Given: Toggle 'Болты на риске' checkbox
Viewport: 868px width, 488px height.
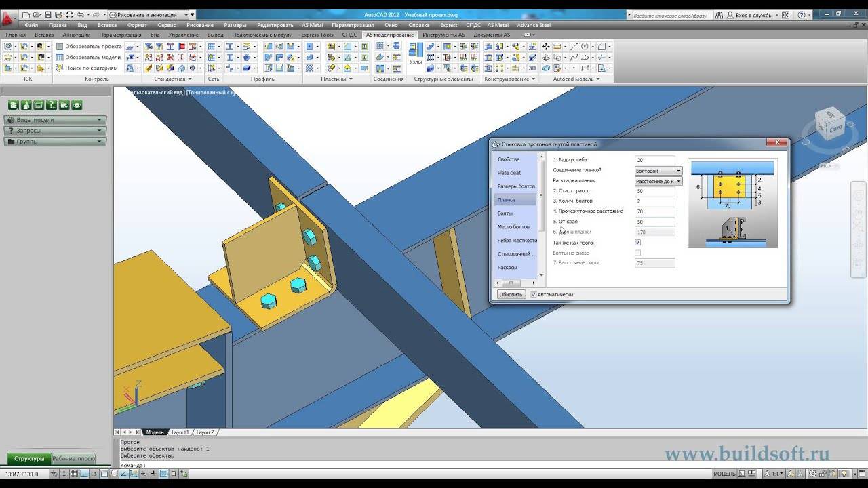Looking at the screenshot, I should click(x=637, y=253).
